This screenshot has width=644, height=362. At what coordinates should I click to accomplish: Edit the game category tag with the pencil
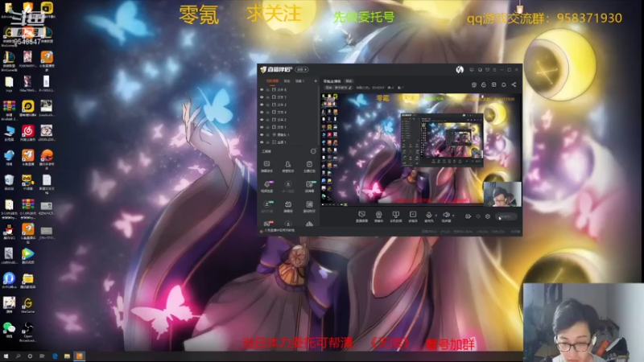tap(350, 88)
